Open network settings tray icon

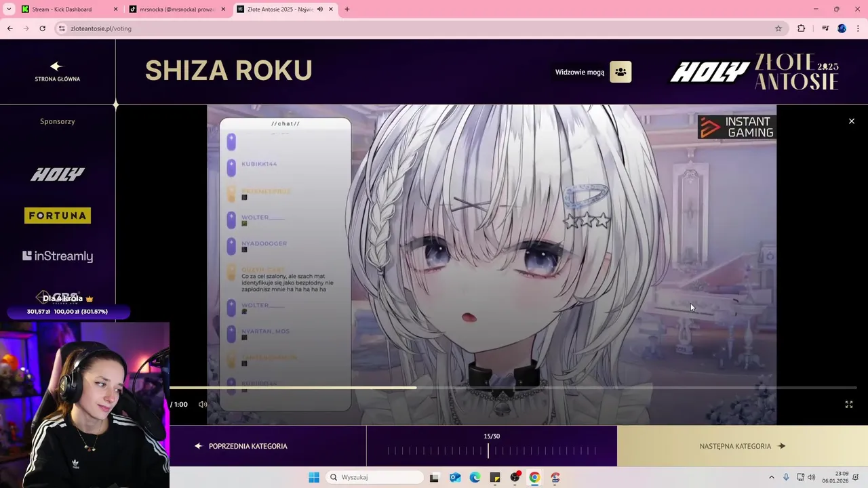click(800, 477)
